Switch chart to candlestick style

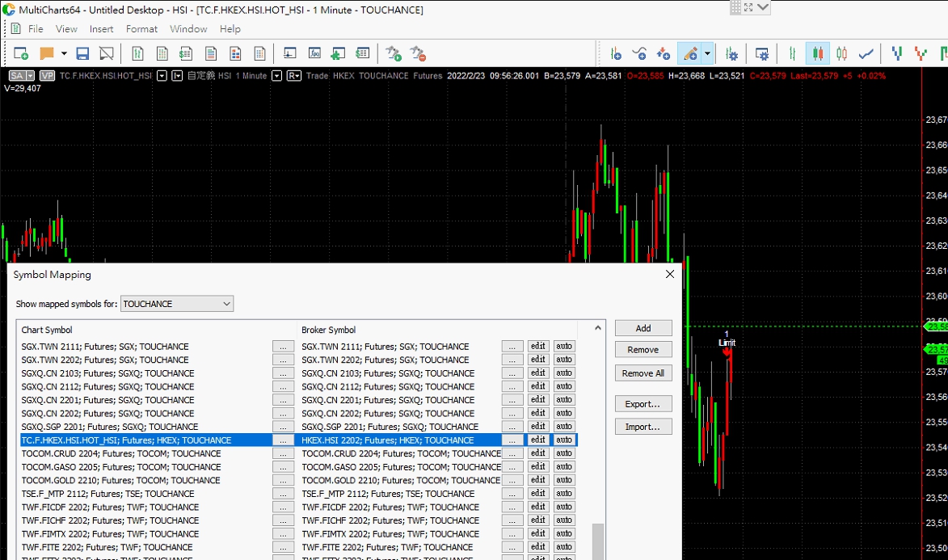pos(817,54)
